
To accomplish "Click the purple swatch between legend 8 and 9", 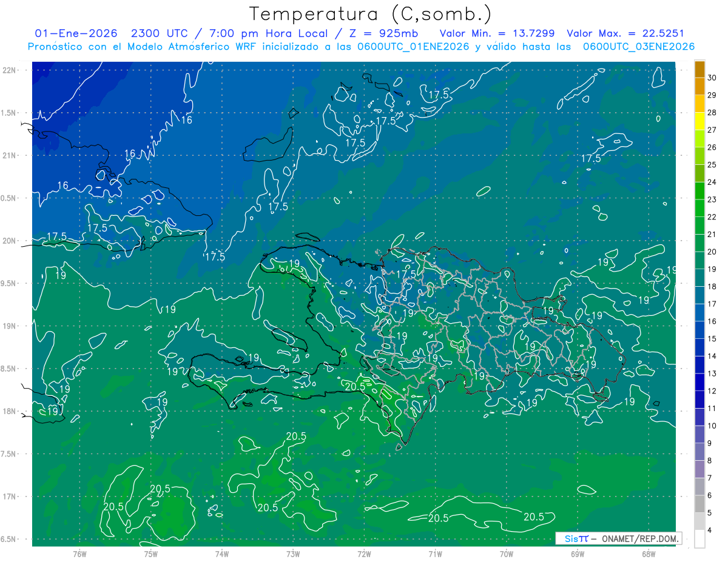I will tap(699, 452).
